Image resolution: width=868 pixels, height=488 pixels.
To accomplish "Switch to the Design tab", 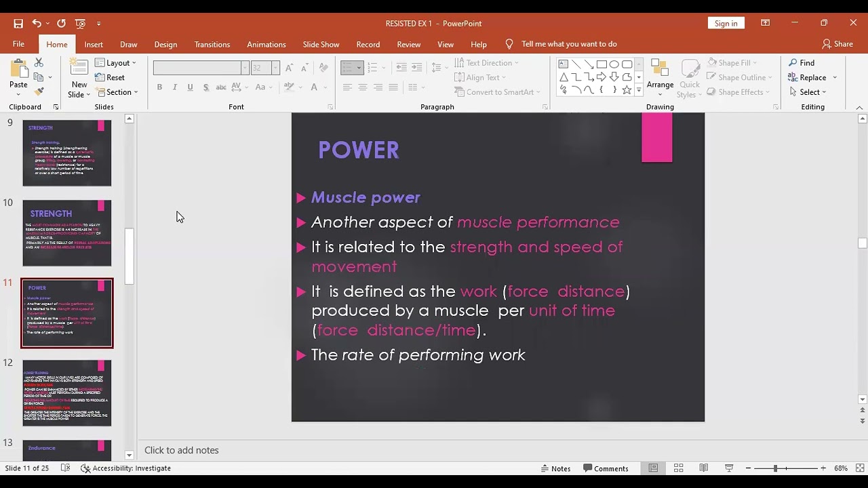I will point(165,44).
